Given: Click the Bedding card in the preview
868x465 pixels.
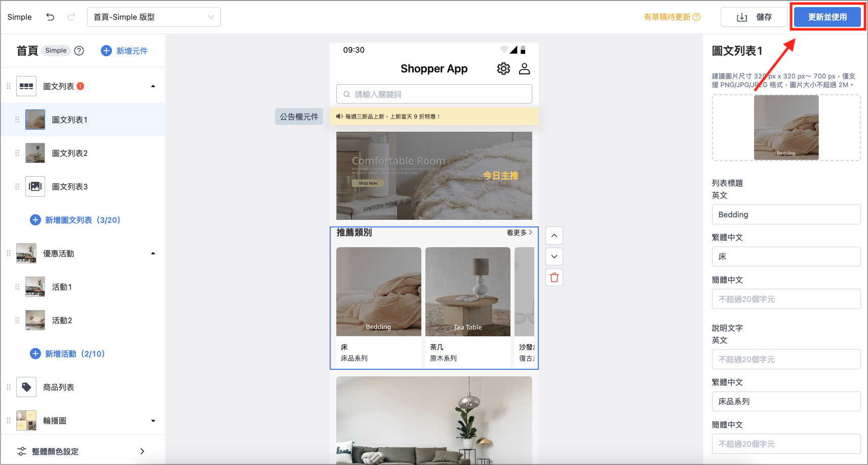Looking at the screenshot, I should [x=379, y=307].
